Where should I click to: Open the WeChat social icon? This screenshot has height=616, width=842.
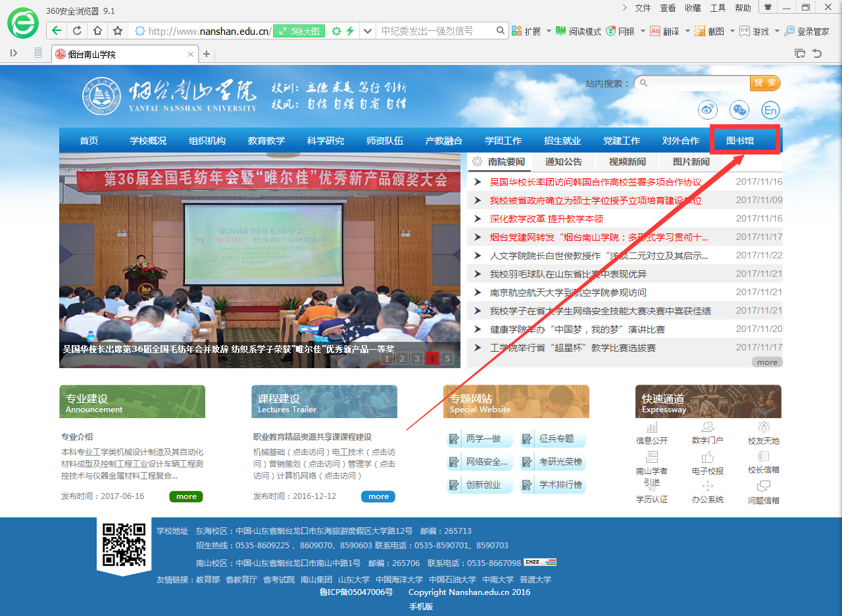pyautogui.click(x=740, y=110)
